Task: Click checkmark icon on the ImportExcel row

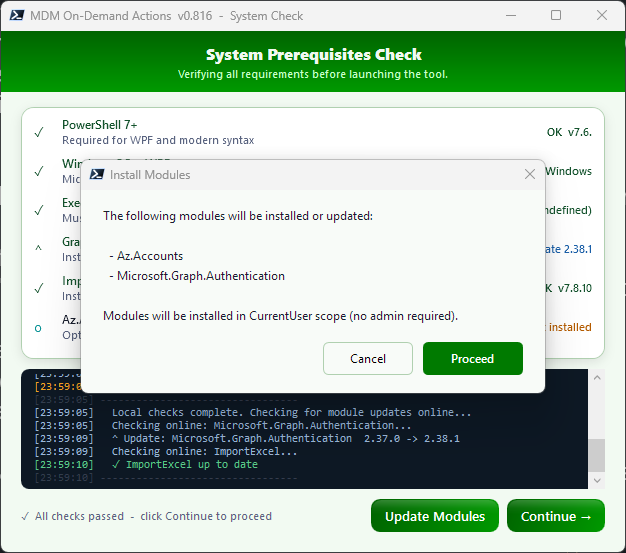Action: 39,288
